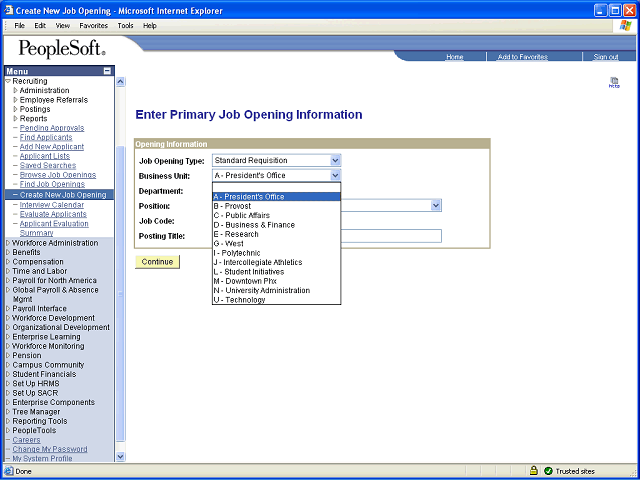Choose M - Downtown Phx option
Screen dimensions: 640x480
pyautogui.click(x=276, y=281)
